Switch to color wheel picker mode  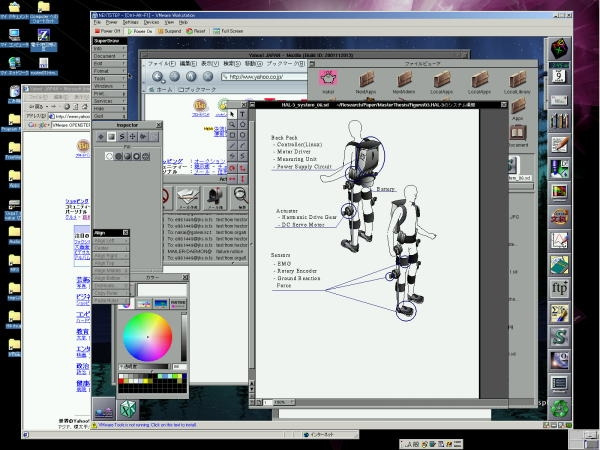(127, 304)
